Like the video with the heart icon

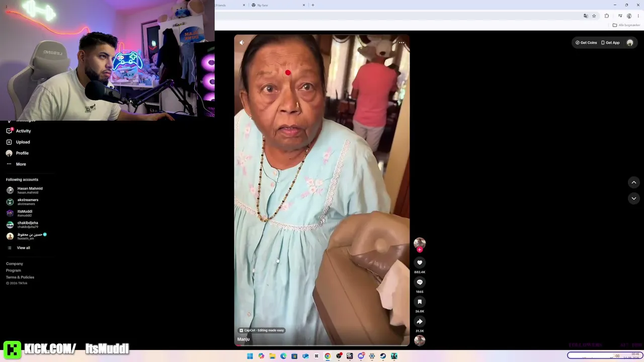tap(420, 262)
